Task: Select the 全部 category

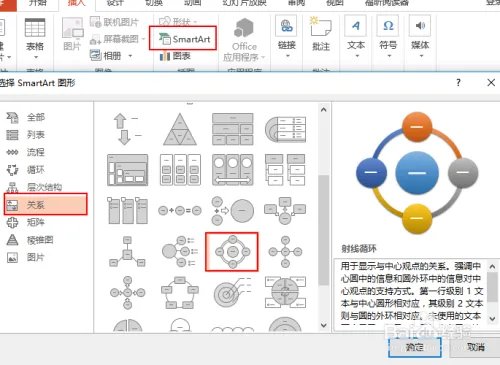Action: click(x=26, y=117)
